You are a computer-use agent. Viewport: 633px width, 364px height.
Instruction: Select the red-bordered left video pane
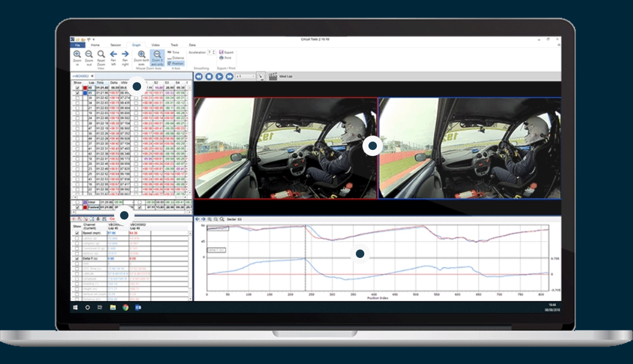(x=286, y=148)
